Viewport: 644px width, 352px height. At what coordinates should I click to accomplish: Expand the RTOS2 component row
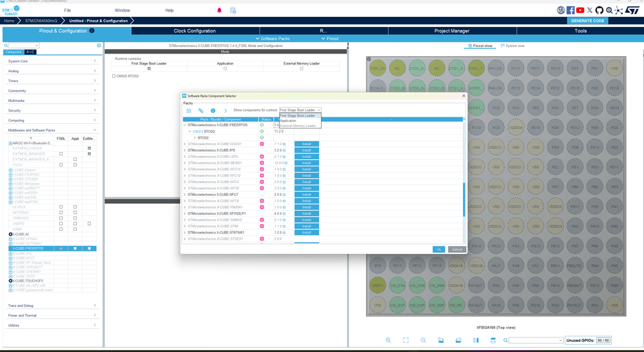(195, 137)
